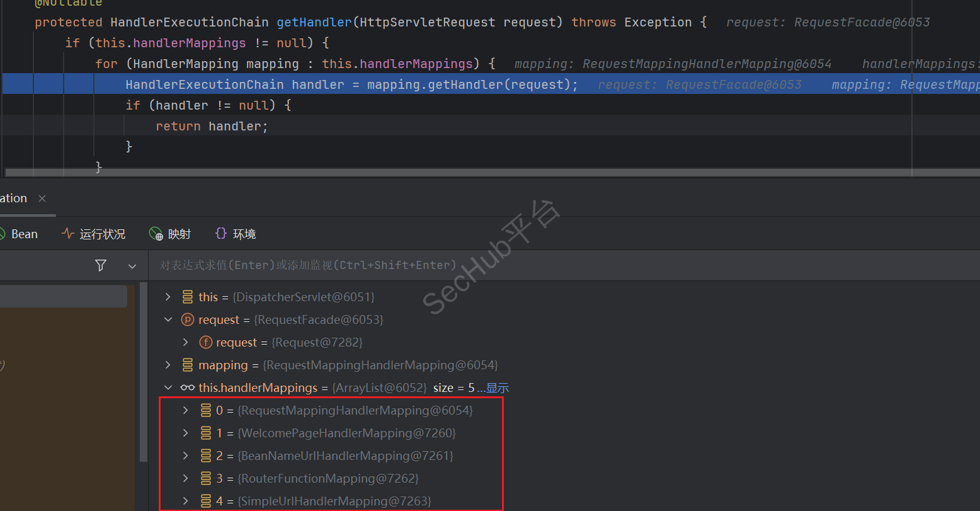Close the tab ending in 'ation'
The height and width of the screenshot is (511, 980).
(x=42, y=198)
